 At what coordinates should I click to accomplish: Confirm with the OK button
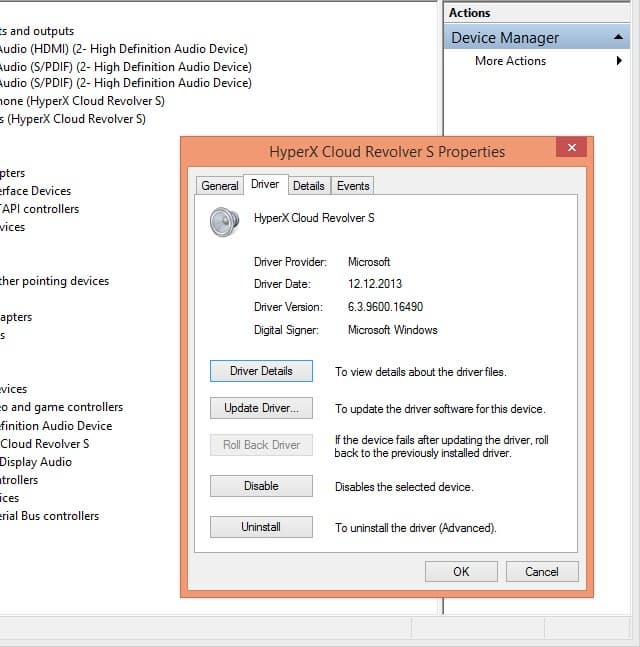pos(461,571)
